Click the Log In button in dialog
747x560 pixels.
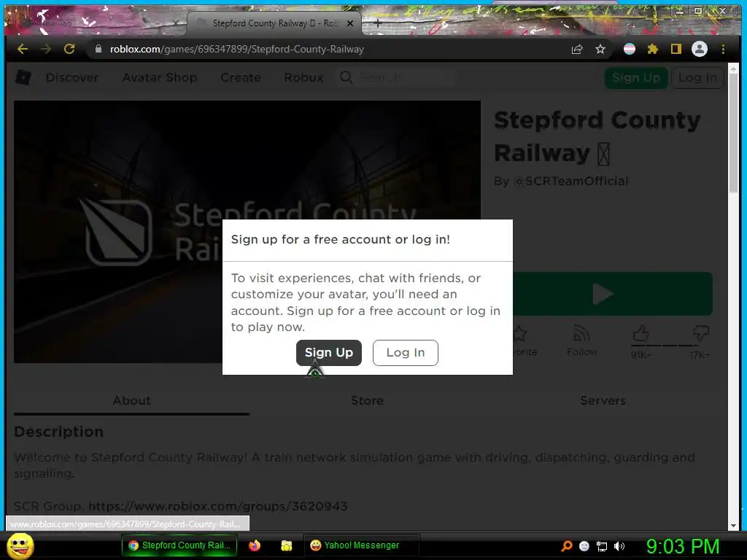406,353
